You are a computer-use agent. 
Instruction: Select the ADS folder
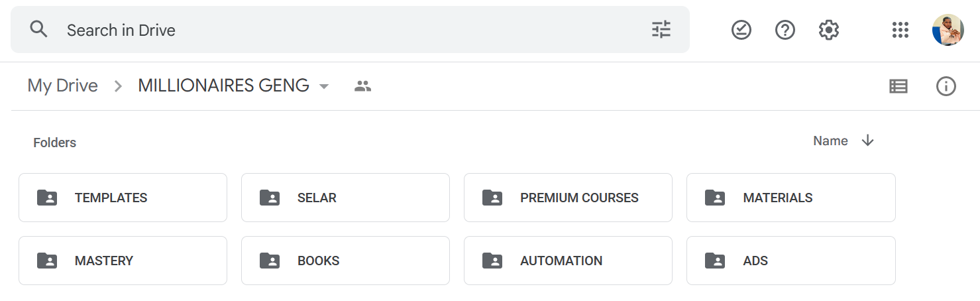[790, 261]
